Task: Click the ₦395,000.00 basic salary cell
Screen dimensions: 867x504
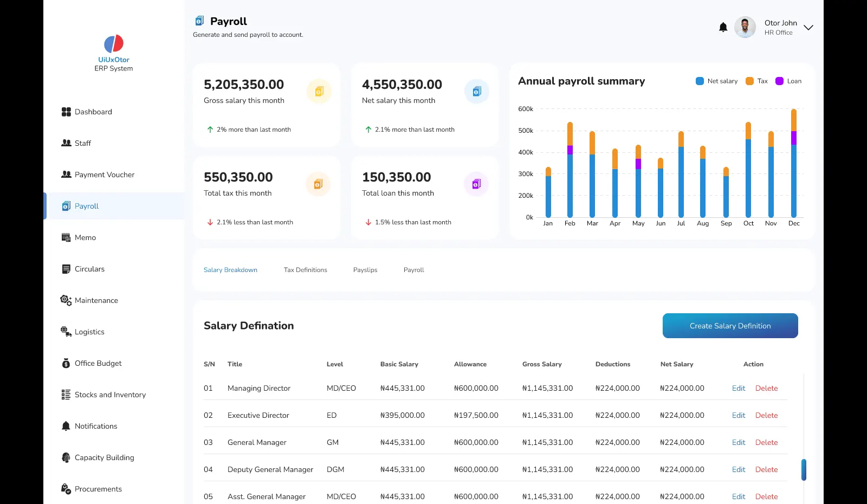Action: pyautogui.click(x=403, y=415)
